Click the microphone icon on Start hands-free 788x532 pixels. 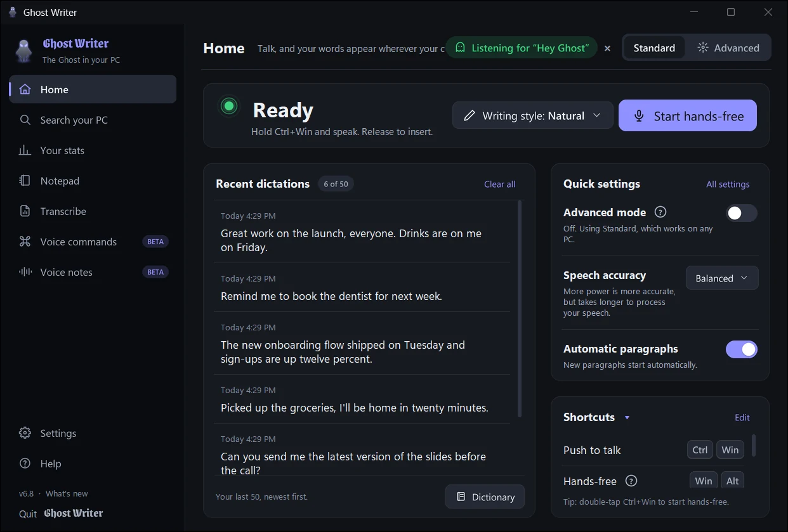pos(639,115)
